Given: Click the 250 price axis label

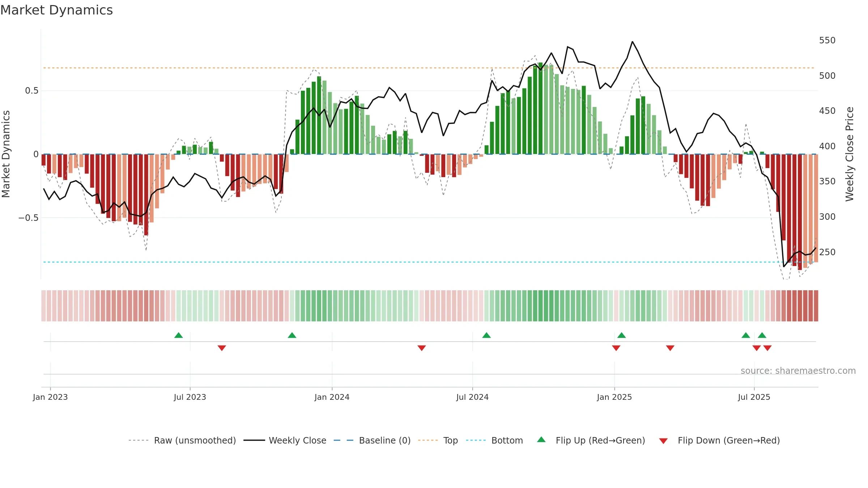Looking at the screenshot, I should (x=827, y=252).
